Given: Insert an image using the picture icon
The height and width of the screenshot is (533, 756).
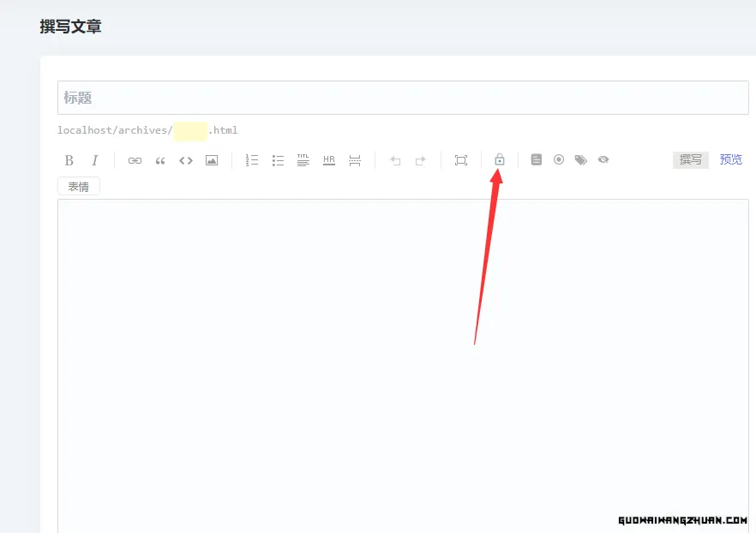Looking at the screenshot, I should 212,160.
